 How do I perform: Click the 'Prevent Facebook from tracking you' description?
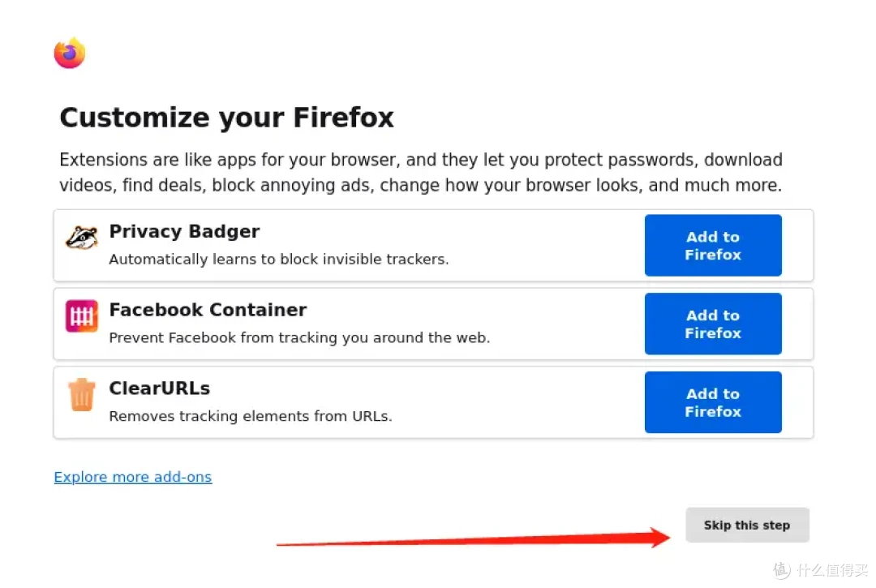pyautogui.click(x=299, y=338)
